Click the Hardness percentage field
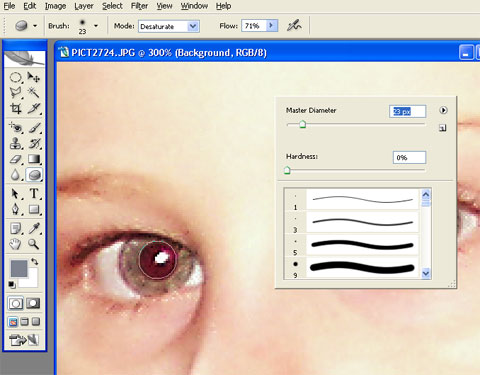Screen dimensions: 480x375 pos(409,157)
